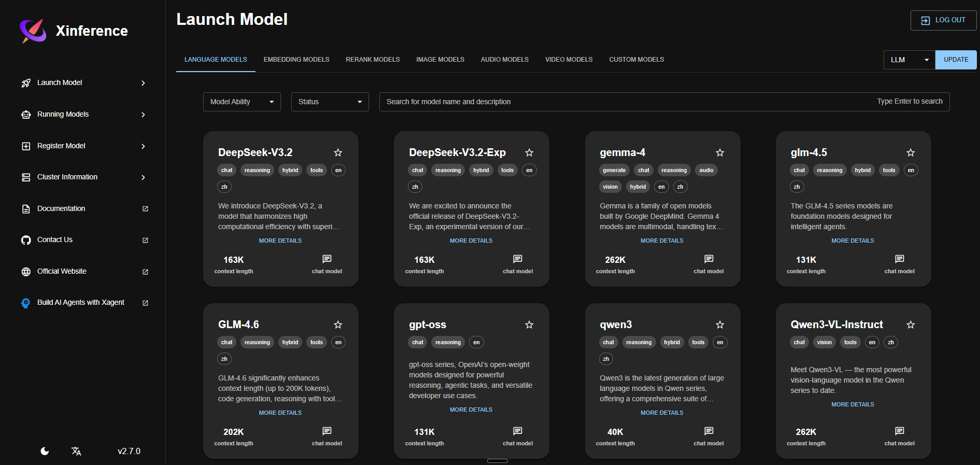Image resolution: width=980 pixels, height=465 pixels.
Task: Change language with the translate icon
Action: 76,451
